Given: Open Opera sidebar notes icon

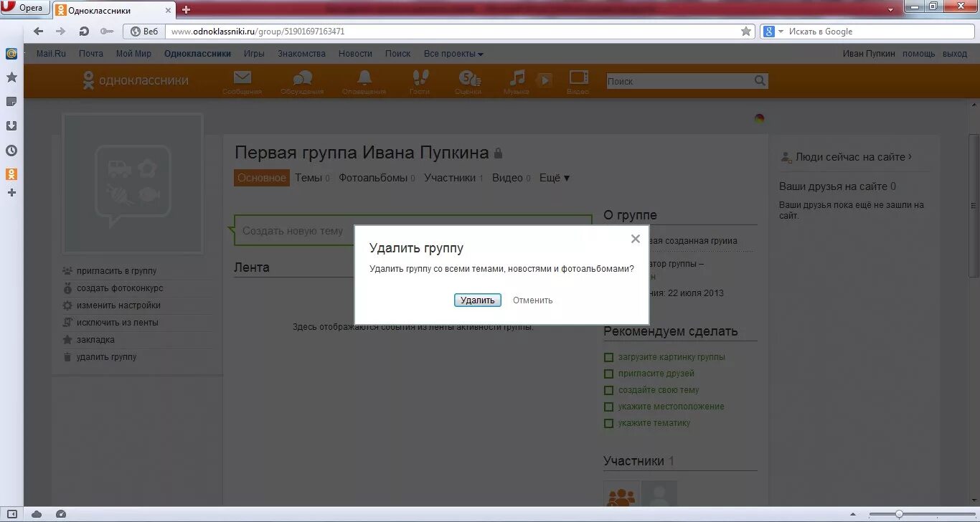Looking at the screenshot, I should [11, 102].
